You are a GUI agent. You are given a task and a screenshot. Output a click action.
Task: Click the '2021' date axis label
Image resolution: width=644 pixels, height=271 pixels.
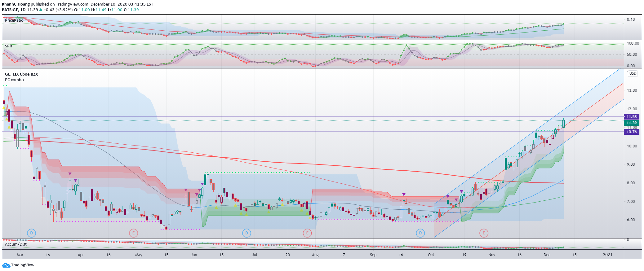pyautogui.click(x=608, y=255)
